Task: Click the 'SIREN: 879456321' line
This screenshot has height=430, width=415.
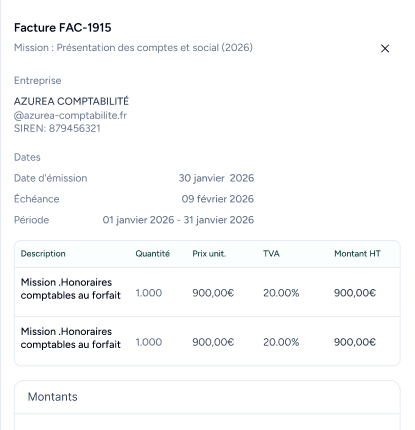Action: [57, 128]
